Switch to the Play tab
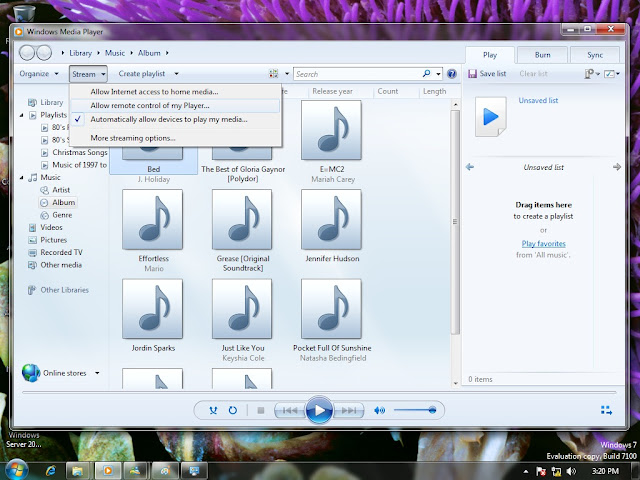This screenshot has height=480, width=640. click(x=490, y=55)
